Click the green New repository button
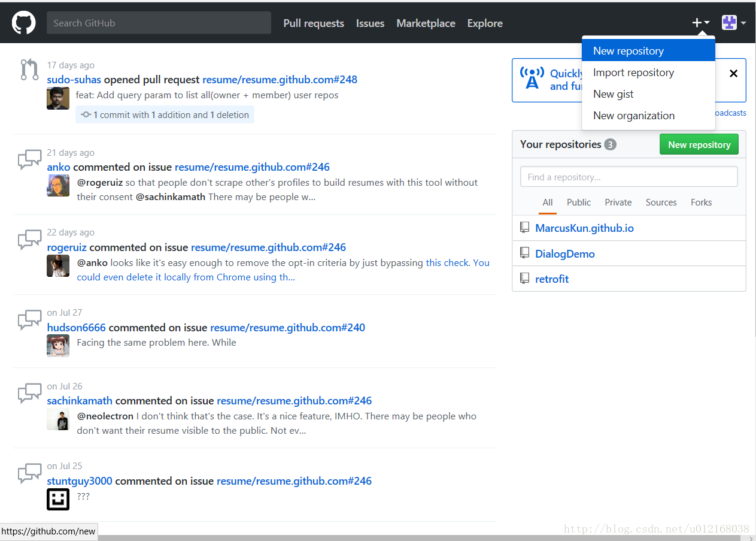This screenshot has height=541, width=756. (x=699, y=144)
